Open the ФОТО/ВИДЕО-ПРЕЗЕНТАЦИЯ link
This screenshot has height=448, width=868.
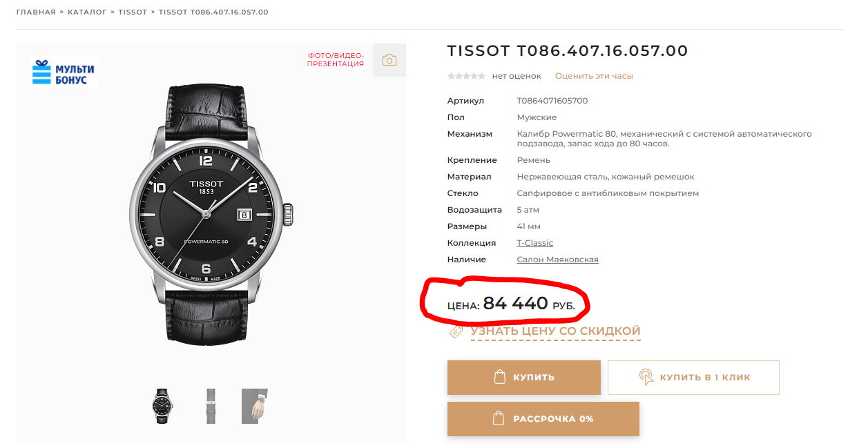(x=336, y=59)
